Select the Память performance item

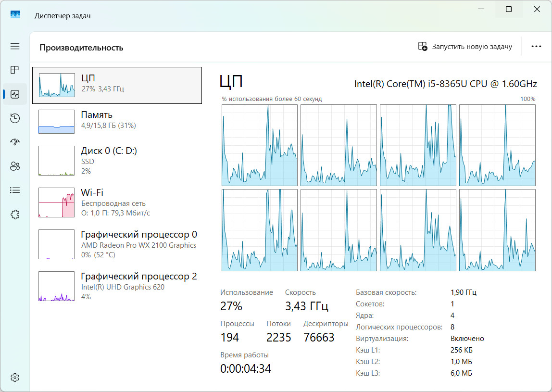117,122
